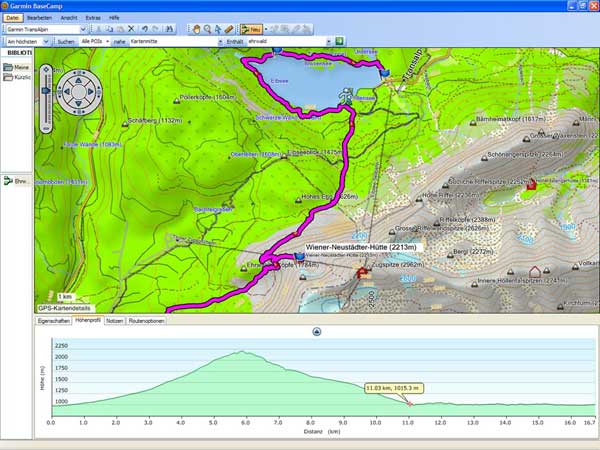Click the Schönangerspitze peak label
This screenshot has width=600, height=450.
tap(525, 155)
